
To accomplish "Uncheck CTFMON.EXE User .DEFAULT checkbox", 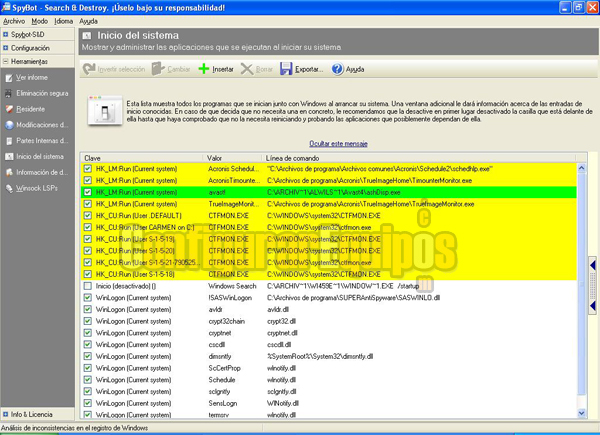I will [x=88, y=215].
